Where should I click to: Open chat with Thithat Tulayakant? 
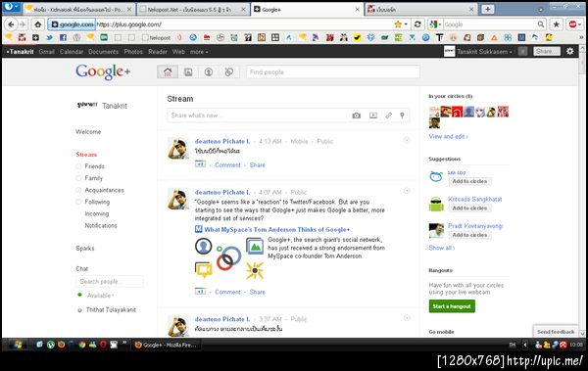[111, 310]
